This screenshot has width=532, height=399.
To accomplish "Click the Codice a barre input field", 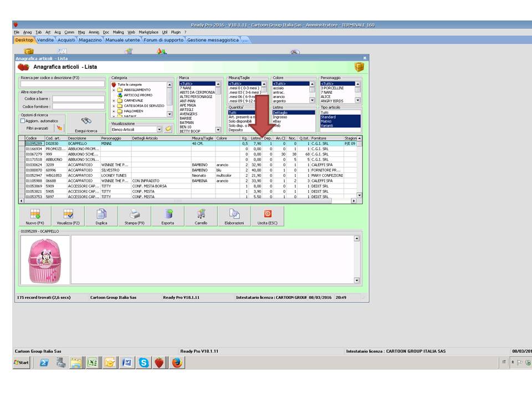I will coord(78,99).
